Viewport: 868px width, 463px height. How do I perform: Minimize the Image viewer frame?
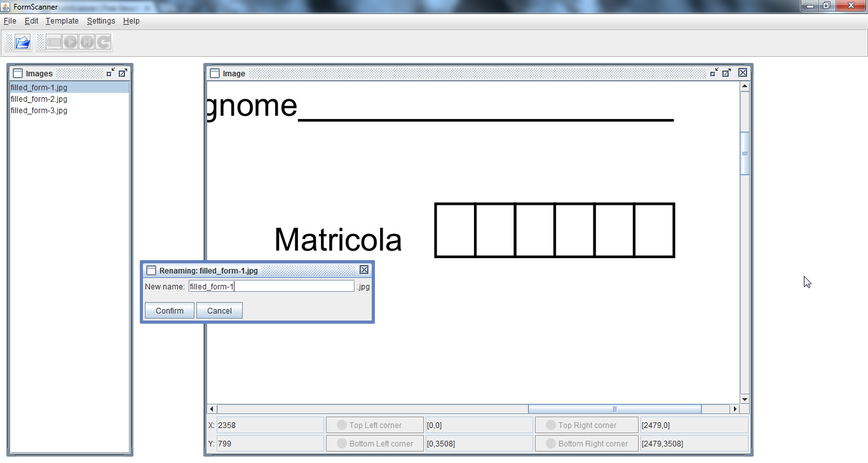click(714, 73)
